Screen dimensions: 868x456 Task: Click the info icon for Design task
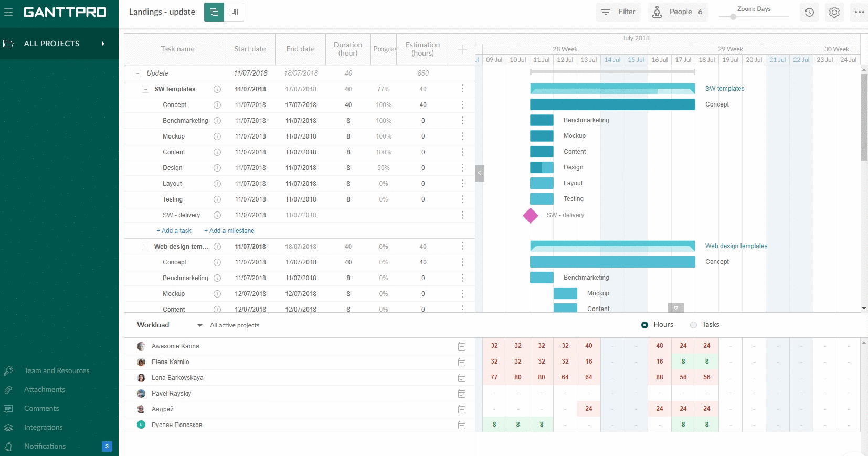[x=217, y=168]
